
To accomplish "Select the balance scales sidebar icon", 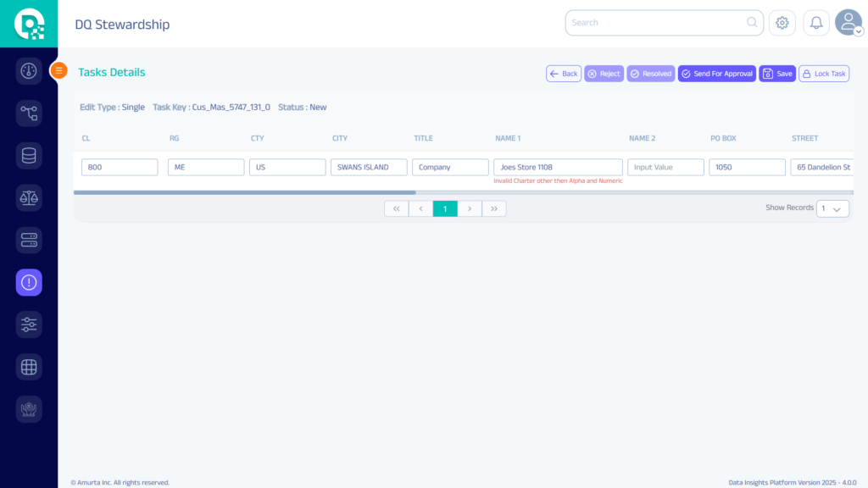I will 29,197.
